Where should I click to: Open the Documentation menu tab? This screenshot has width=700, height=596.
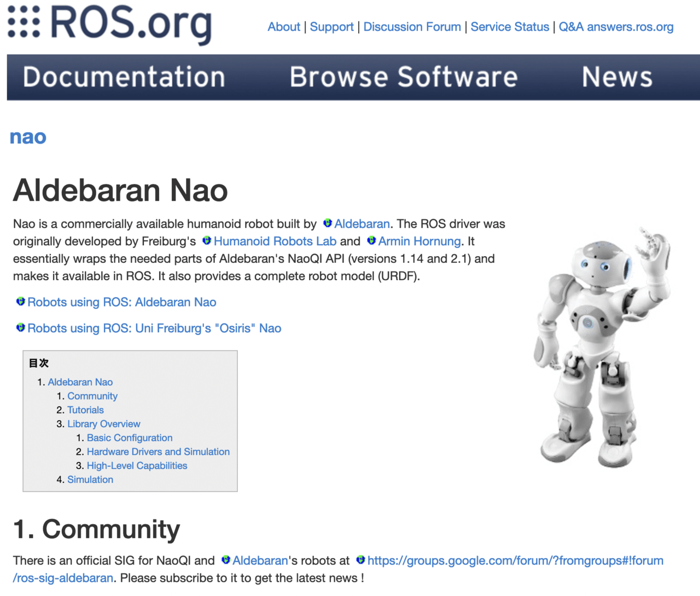pos(124,77)
